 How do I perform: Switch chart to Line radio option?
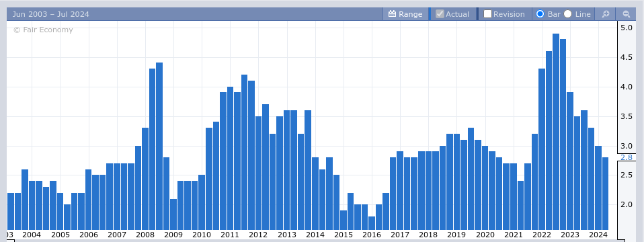point(567,14)
